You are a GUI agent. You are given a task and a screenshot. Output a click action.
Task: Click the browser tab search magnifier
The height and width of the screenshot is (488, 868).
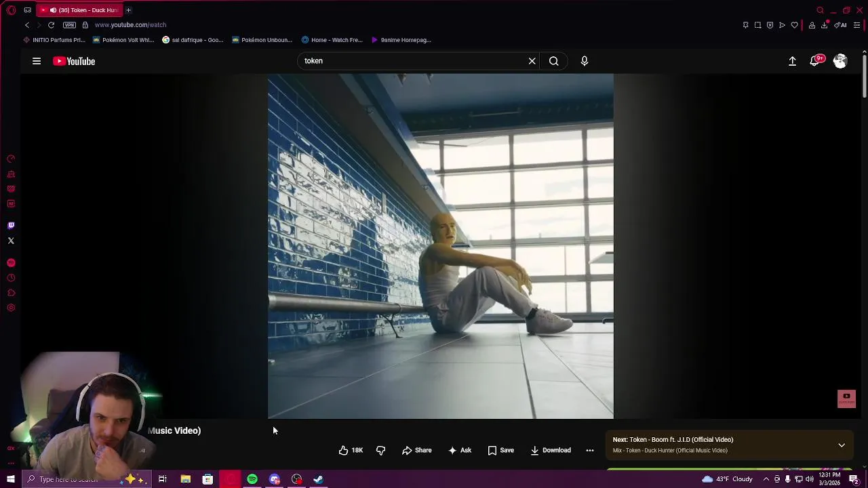(x=820, y=10)
